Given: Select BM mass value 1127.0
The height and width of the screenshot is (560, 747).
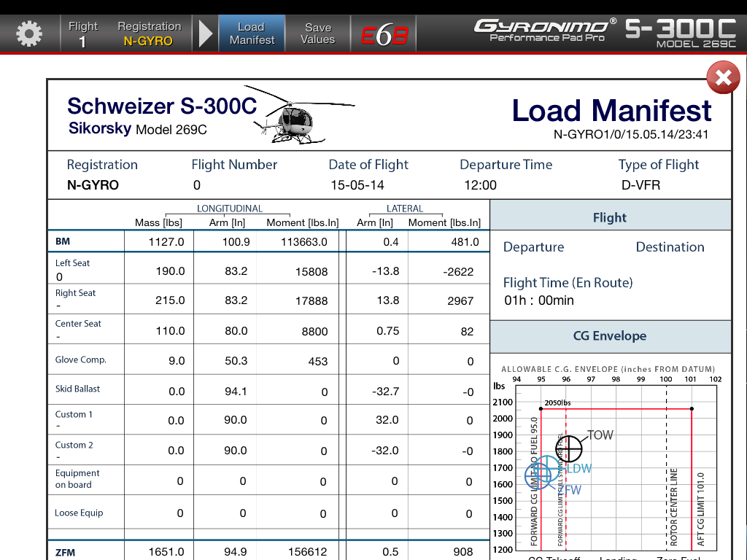Looking at the screenshot, I should [x=166, y=242].
